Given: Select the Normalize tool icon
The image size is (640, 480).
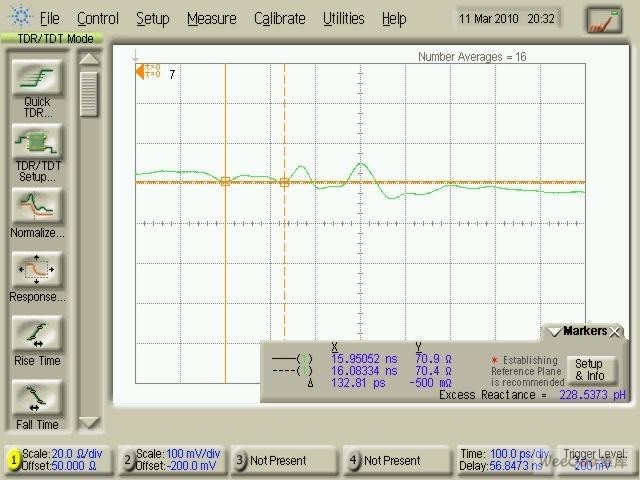Looking at the screenshot, I should pos(37,207).
